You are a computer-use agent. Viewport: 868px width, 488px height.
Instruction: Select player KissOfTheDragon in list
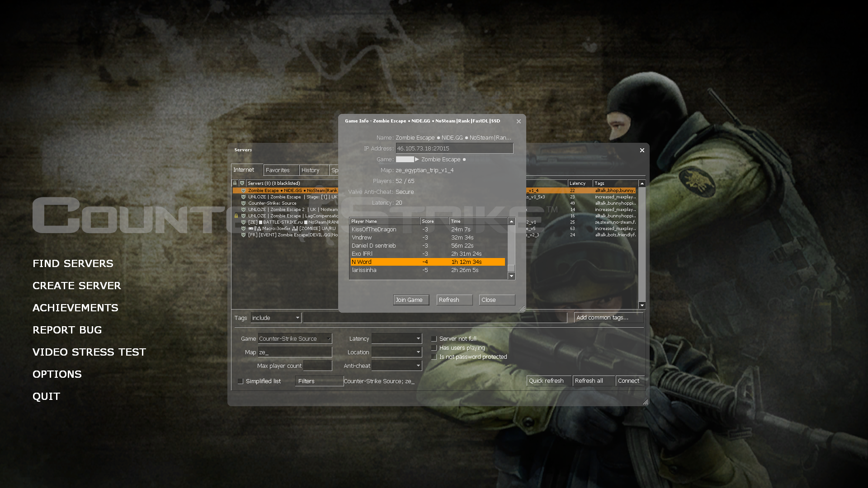428,230
